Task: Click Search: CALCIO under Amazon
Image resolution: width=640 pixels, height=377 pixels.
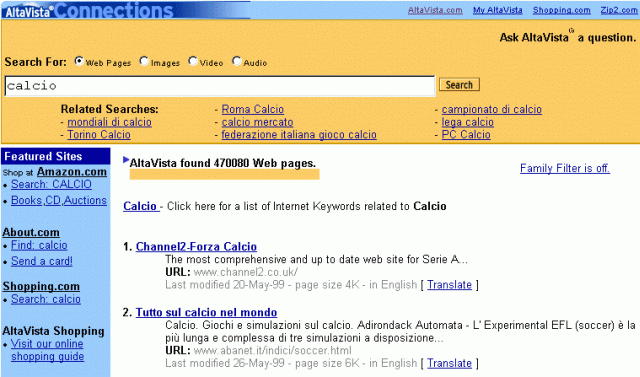Action: point(51,184)
